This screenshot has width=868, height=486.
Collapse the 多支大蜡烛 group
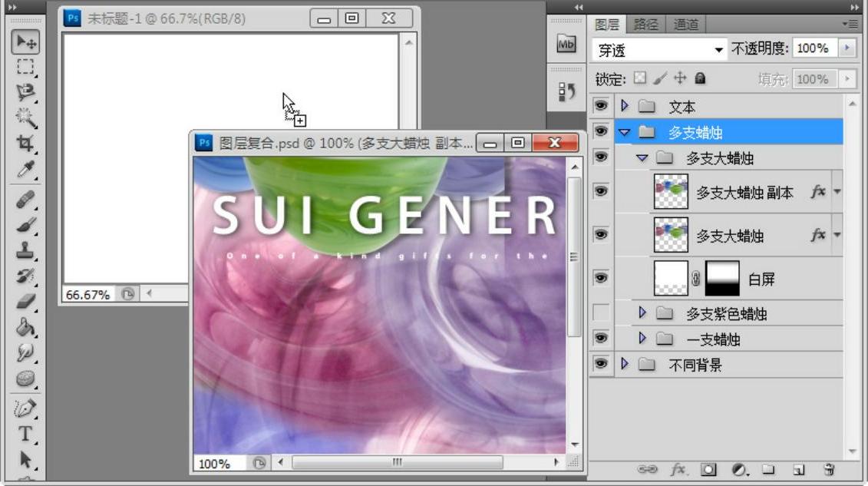642,158
